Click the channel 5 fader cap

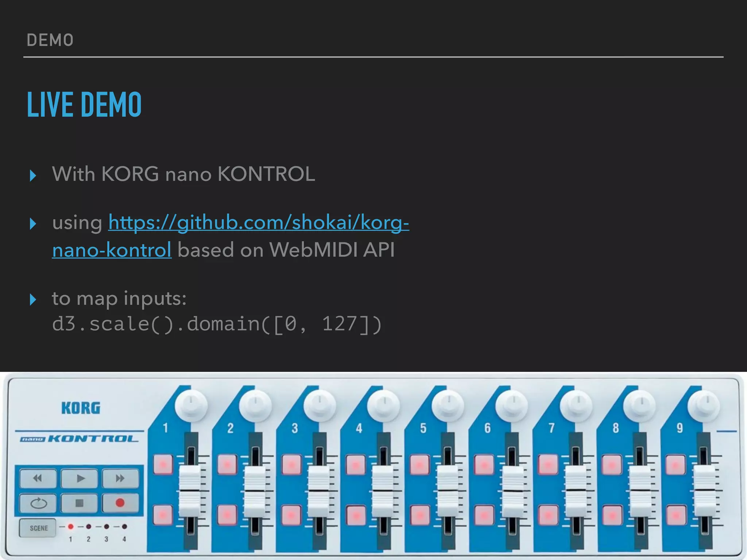pyautogui.click(x=447, y=491)
